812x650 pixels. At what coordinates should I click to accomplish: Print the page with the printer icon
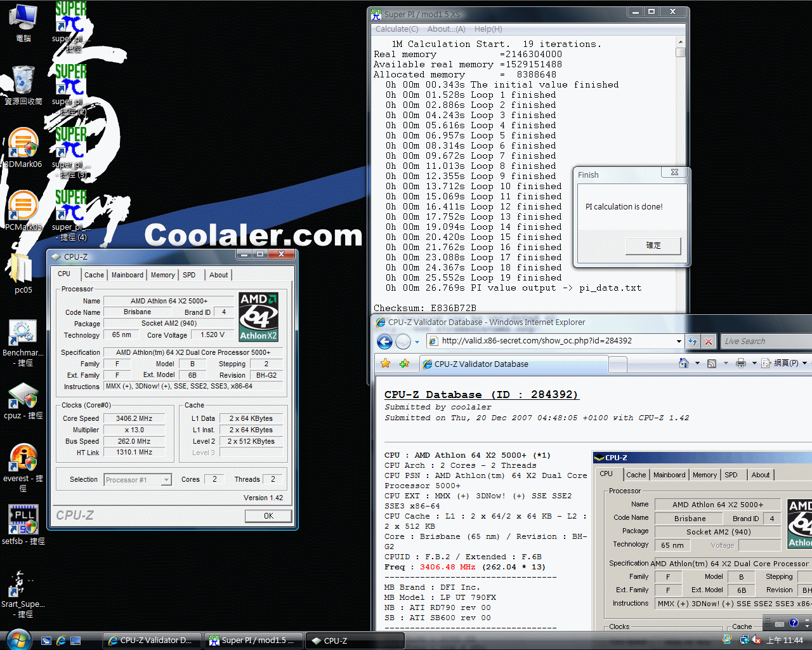pos(740,363)
